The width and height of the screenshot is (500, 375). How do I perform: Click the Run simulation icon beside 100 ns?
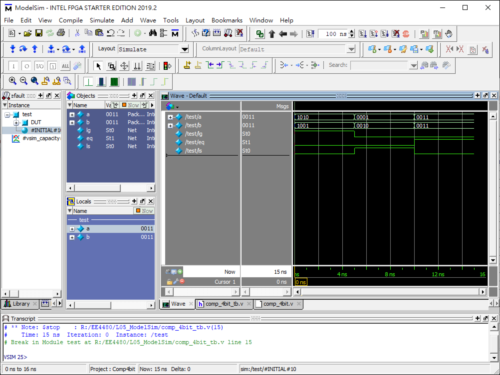click(363, 34)
